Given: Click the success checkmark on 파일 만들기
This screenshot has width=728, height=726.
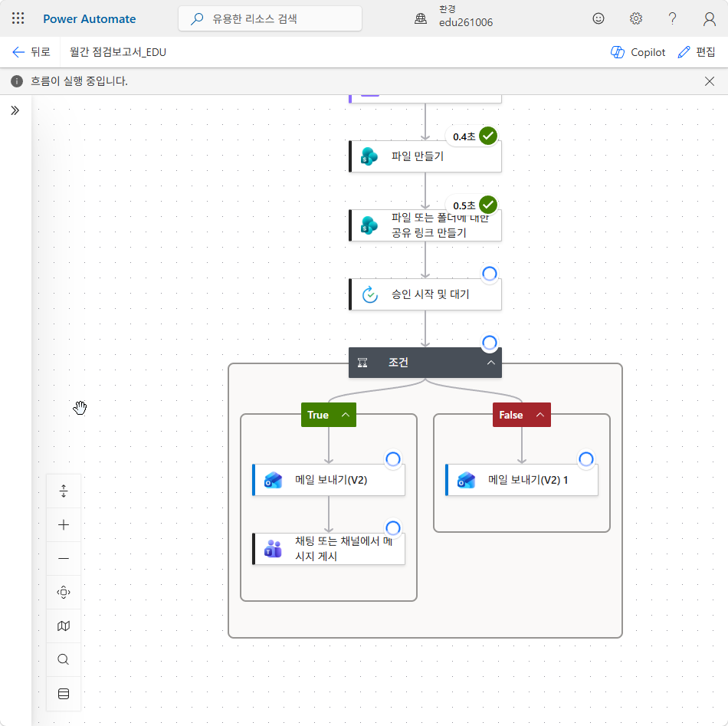Looking at the screenshot, I should (x=488, y=136).
